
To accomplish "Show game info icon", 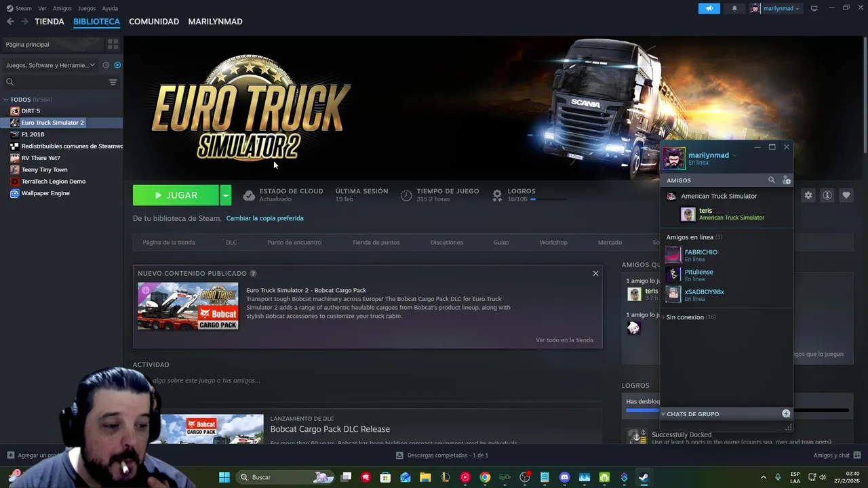I will (827, 195).
